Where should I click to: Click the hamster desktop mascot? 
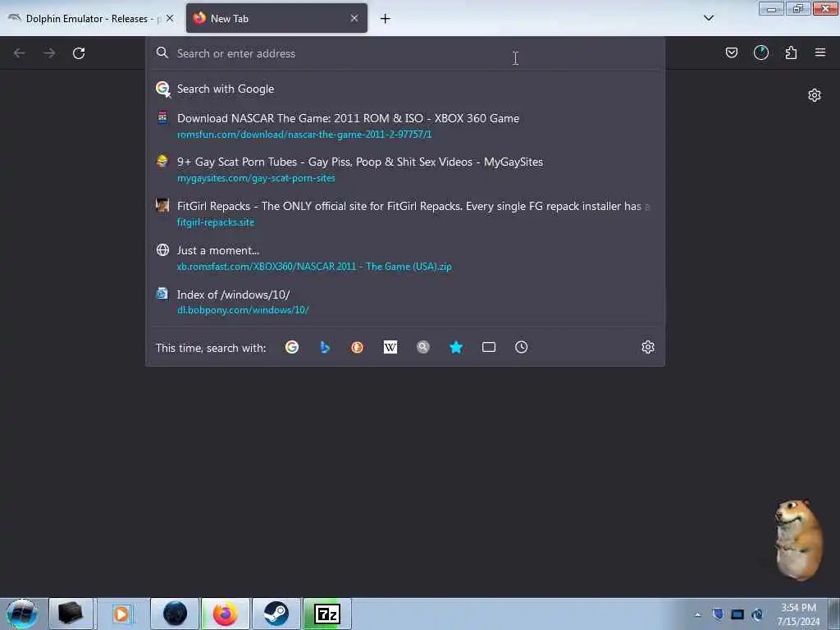[x=798, y=540]
